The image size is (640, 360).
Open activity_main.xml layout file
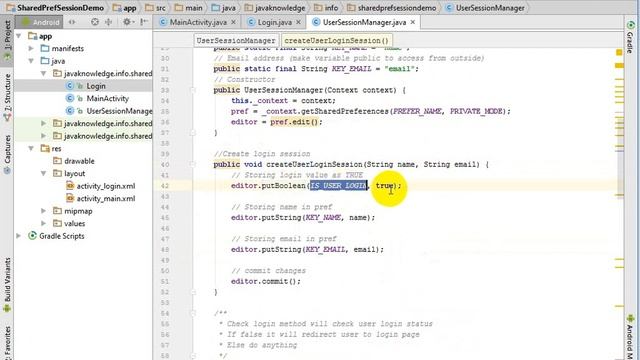[x=106, y=199]
